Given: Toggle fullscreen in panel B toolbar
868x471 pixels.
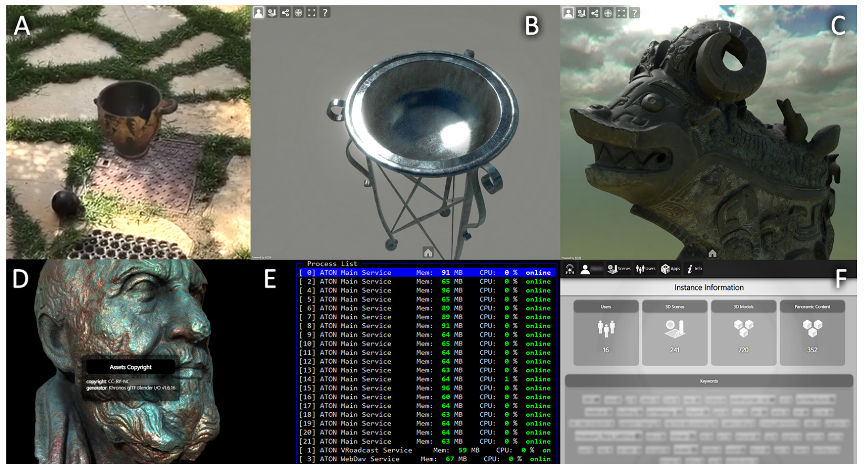Looking at the screenshot, I should coord(312,13).
